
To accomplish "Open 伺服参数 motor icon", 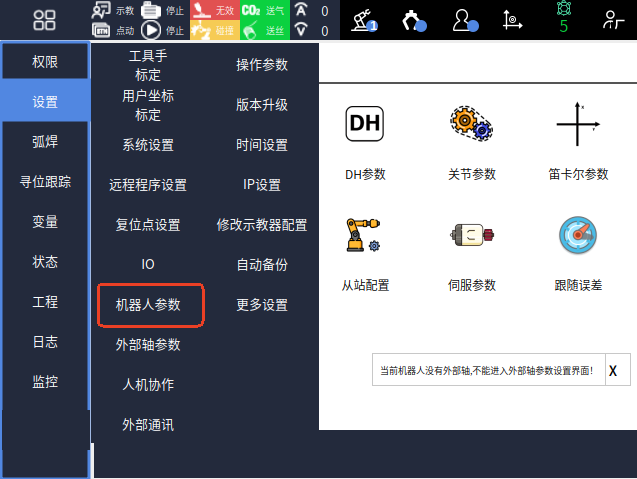I will click(x=471, y=236).
